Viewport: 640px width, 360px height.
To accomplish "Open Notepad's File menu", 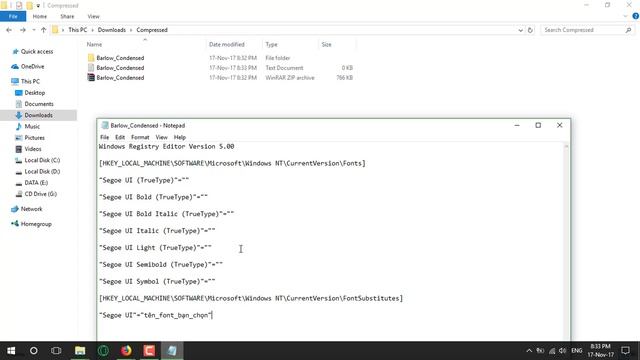I will (104, 137).
